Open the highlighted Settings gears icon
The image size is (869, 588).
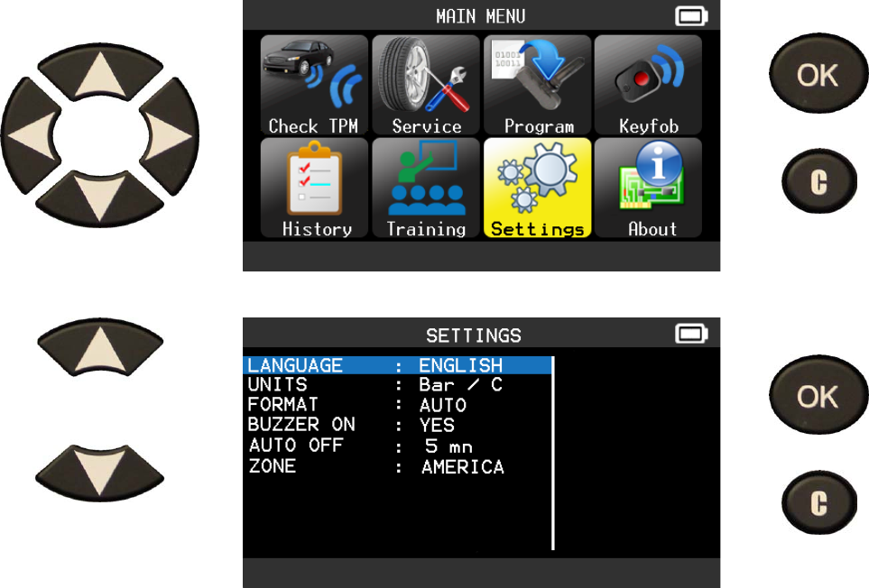tap(537, 188)
